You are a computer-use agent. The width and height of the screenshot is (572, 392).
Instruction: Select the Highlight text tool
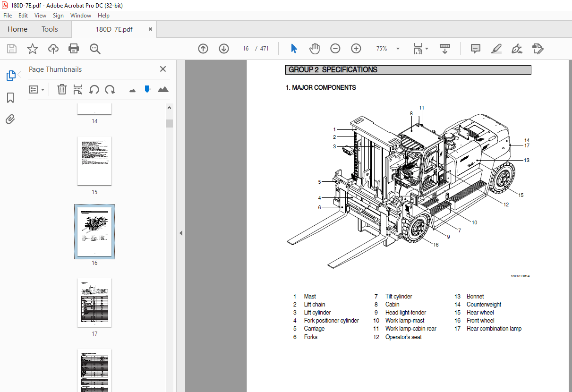click(x=496, y=49)
